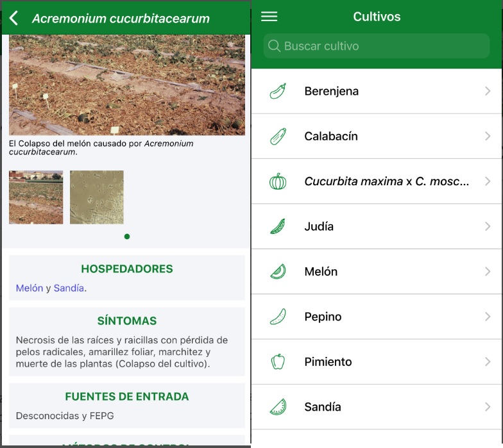Tap the Calabacín zucchini icon
503x448 pixels.
click(x=278, y=137)
